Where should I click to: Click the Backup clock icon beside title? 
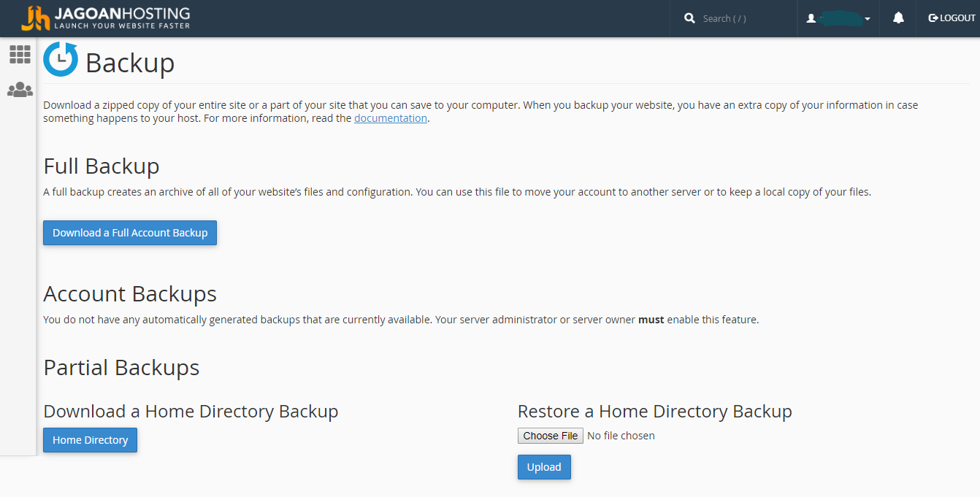pos(61,59)
